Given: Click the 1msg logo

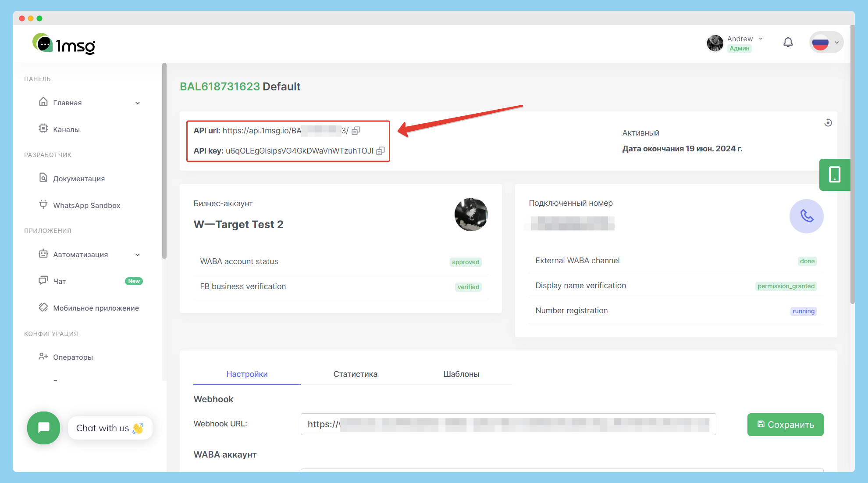Looking at the screenshot, I should 64,44.
